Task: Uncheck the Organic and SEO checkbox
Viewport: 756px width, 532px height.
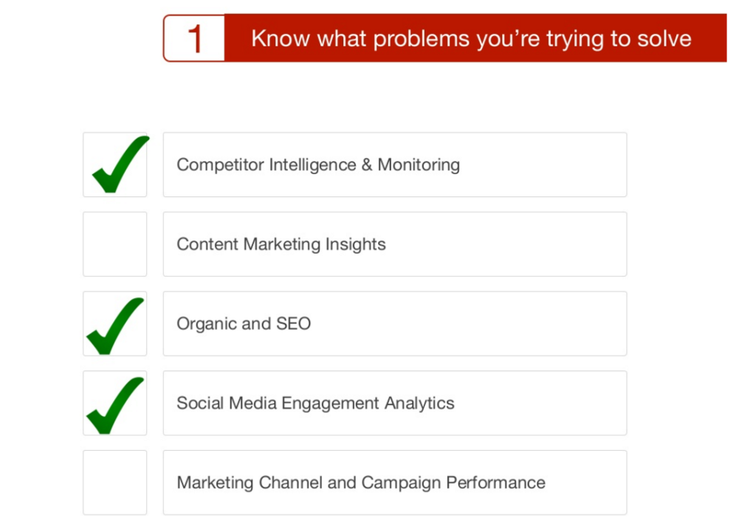Action: coord(114,324)
